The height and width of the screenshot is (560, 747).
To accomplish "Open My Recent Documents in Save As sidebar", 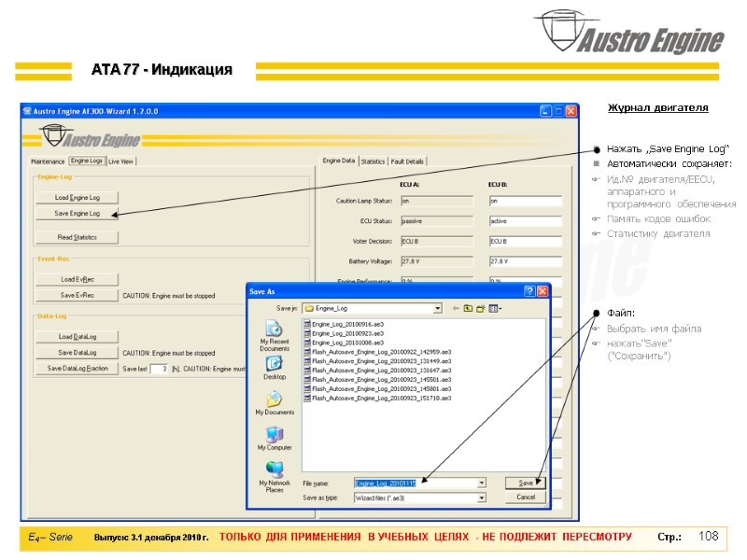I will click(275, 336).
